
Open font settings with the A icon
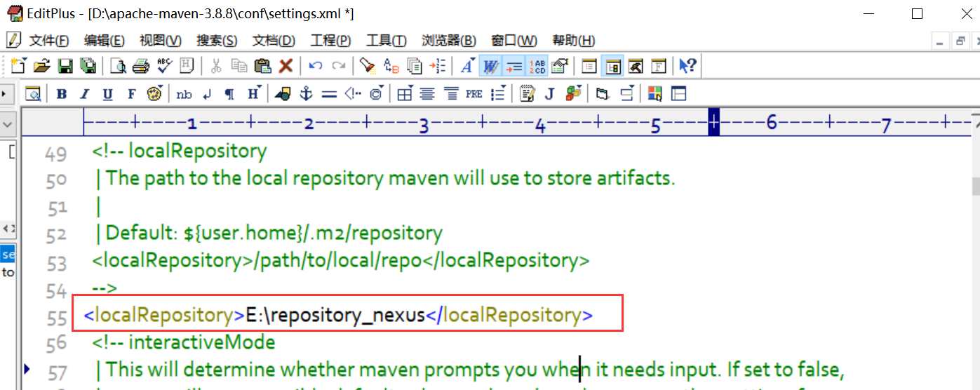[x=467, y=66]
